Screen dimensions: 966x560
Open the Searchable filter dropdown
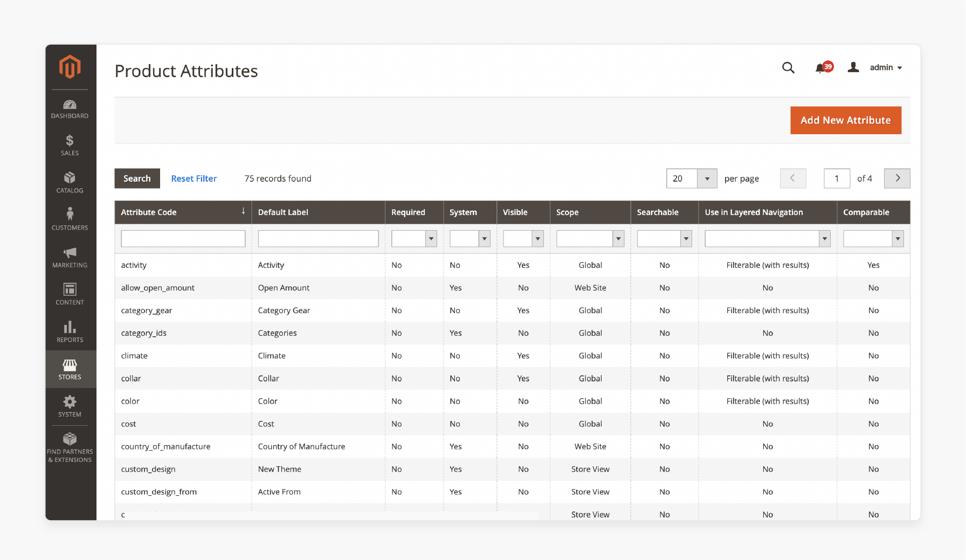tap(664, 239)
